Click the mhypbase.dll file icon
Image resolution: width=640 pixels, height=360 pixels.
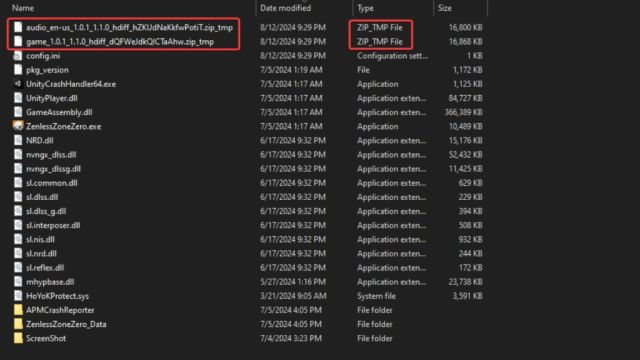[18, 282]
